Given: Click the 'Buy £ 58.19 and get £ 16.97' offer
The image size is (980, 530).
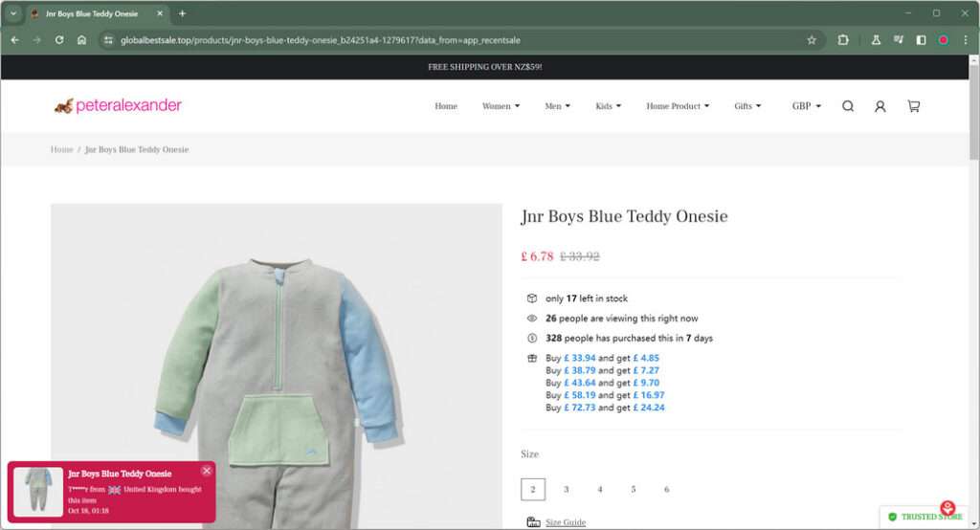Looking at the screenshot, I should pos(605,395).
